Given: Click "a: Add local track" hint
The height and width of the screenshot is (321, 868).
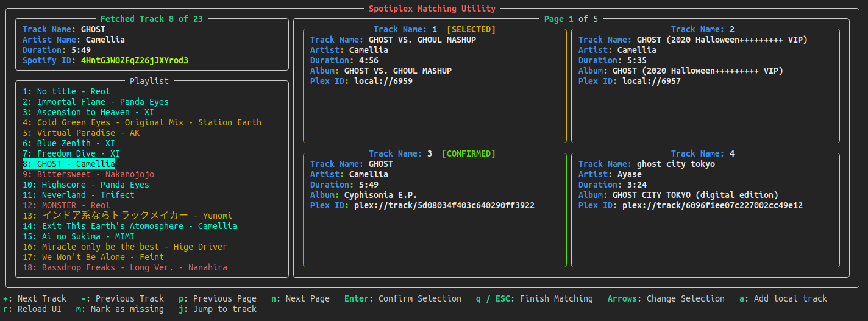Looking at the screenshot, I should tap(783, 298).
